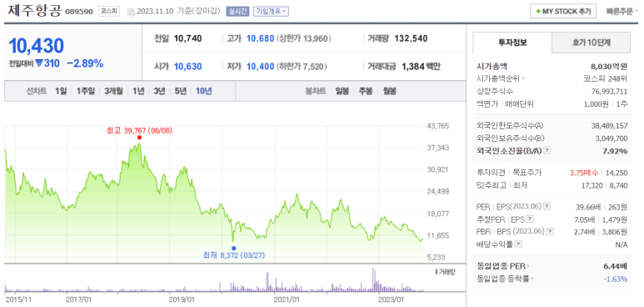Select the 10년 line chart range

click(x=204, y=91)
